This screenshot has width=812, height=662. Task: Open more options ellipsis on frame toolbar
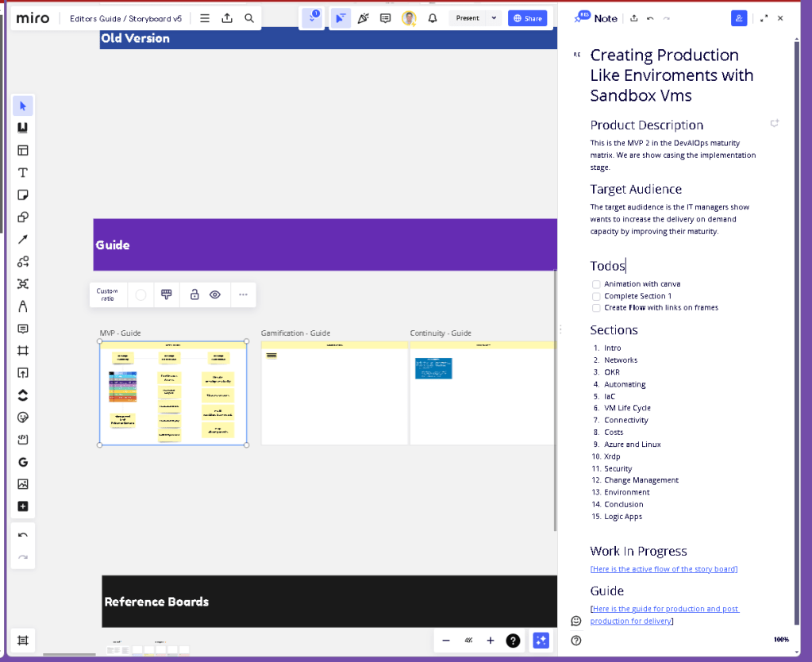click(x=243, y=294)
